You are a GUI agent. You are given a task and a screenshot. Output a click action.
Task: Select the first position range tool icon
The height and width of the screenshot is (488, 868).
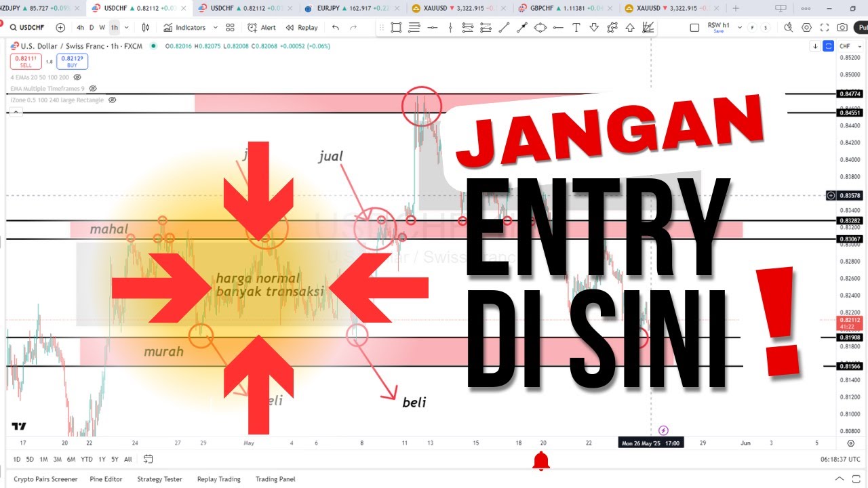[x=468, y=28]
